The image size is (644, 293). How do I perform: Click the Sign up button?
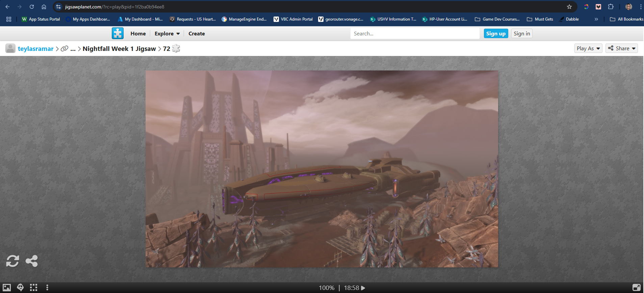[x=496, y=33]
